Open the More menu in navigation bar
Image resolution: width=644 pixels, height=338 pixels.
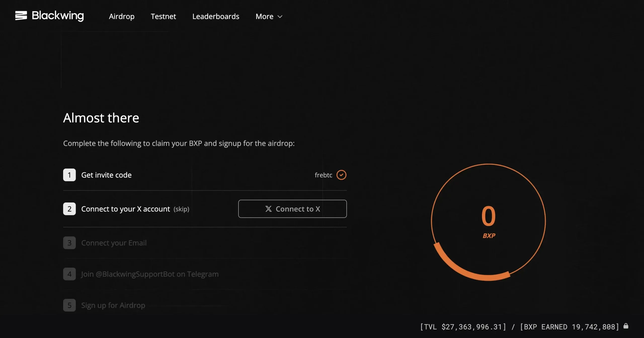point(268,15)
